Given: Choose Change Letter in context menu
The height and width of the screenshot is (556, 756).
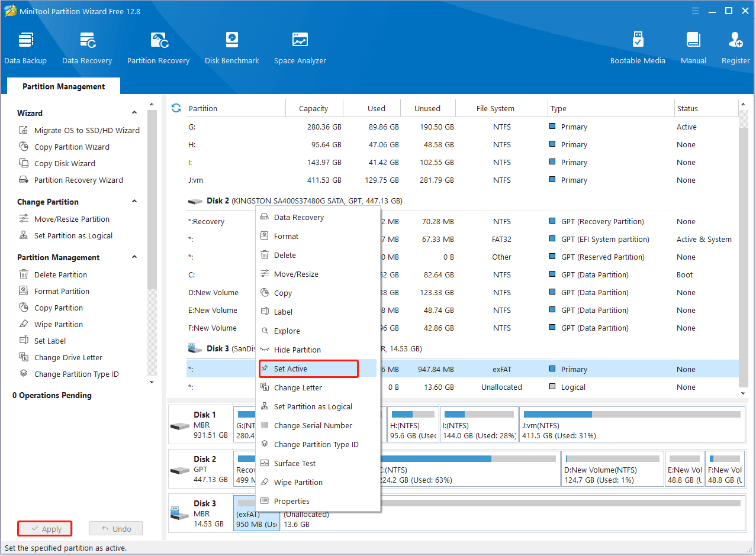Looking at the screenshot, I should [x=318, y=387].
